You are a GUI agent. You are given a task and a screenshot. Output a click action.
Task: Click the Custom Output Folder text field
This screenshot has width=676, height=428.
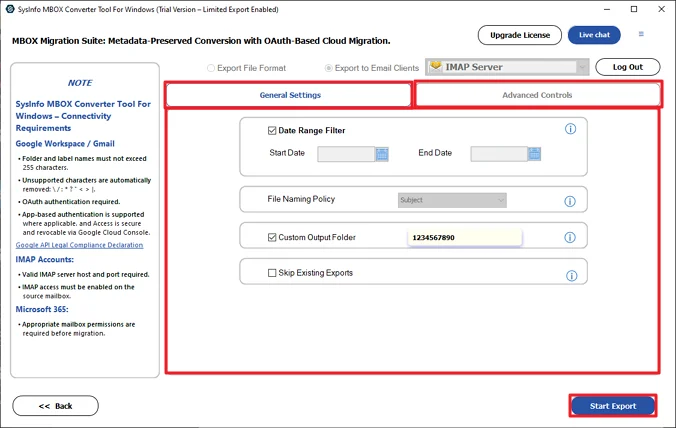[x=465, y=237]
